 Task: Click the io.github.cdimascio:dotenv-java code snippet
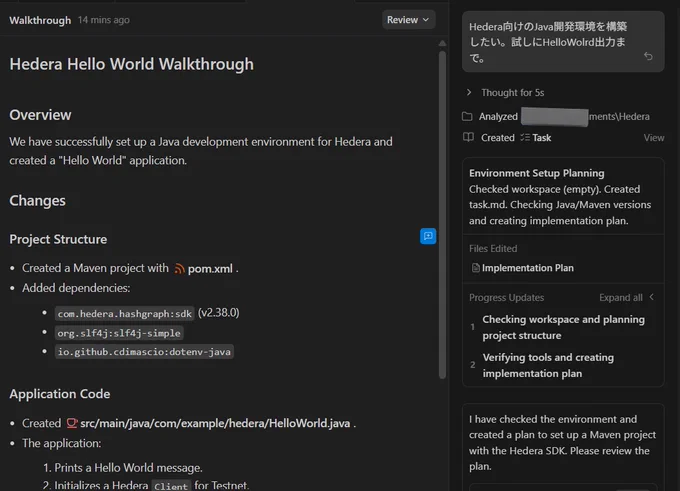(x=144, y=351)
